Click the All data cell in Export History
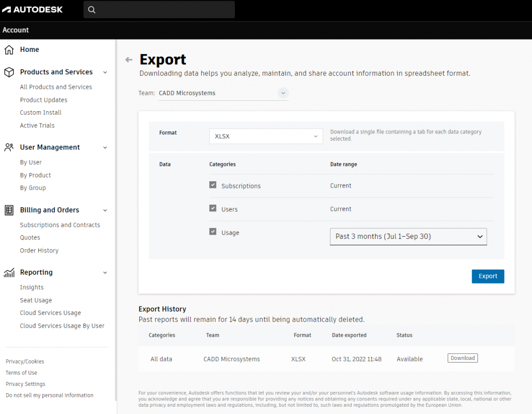The width and height of the screenshot is (532, 414). point(161,359)
